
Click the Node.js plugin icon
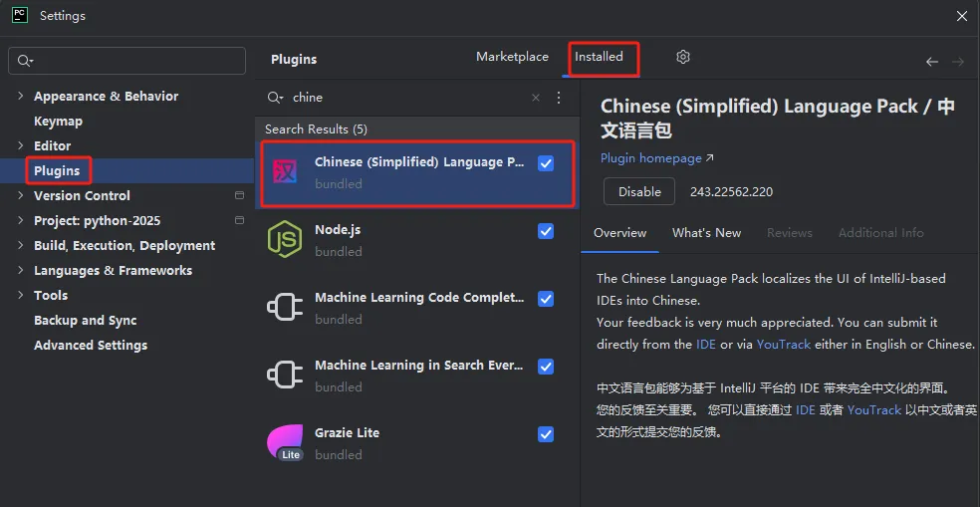point(285,239)
